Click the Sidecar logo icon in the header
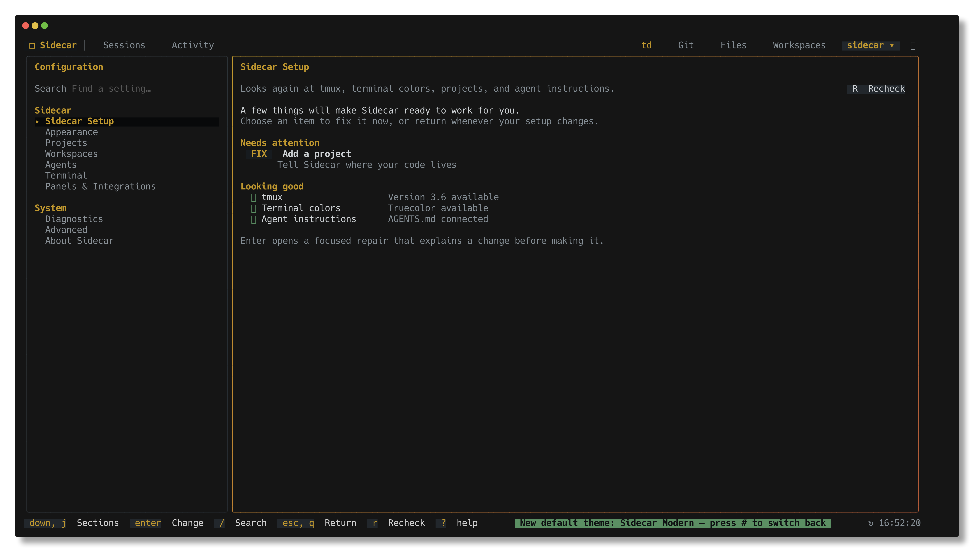Screen dimensions: 980x558 click(x=32, y=46)
